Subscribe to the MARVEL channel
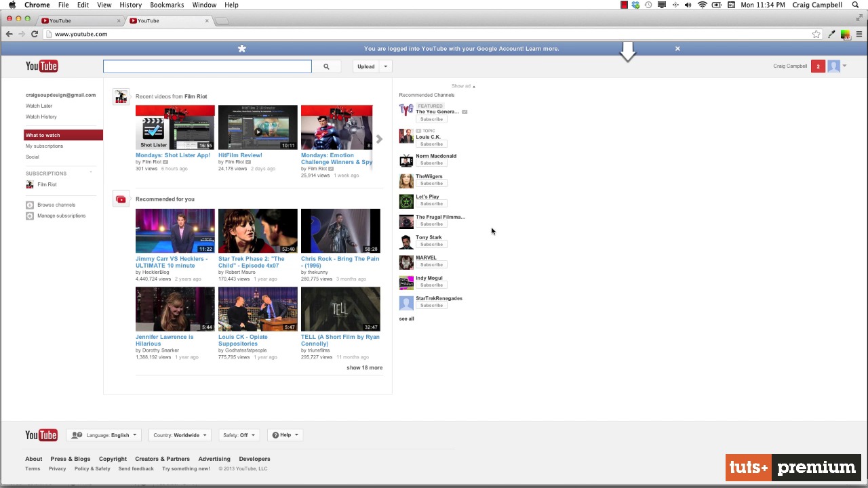Viewport: 868px width, 488px height. pos(431,264)
